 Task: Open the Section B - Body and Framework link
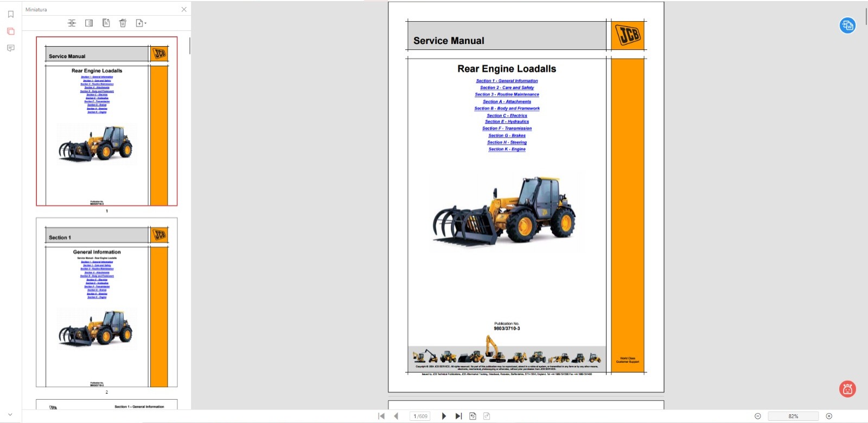[x=507, y=108]
